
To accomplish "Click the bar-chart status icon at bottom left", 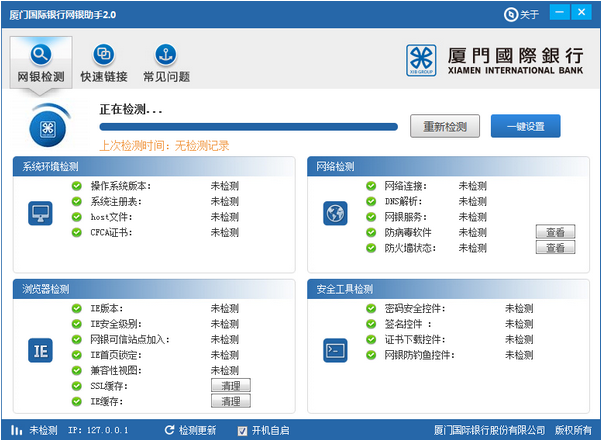I will click(16, 430).
